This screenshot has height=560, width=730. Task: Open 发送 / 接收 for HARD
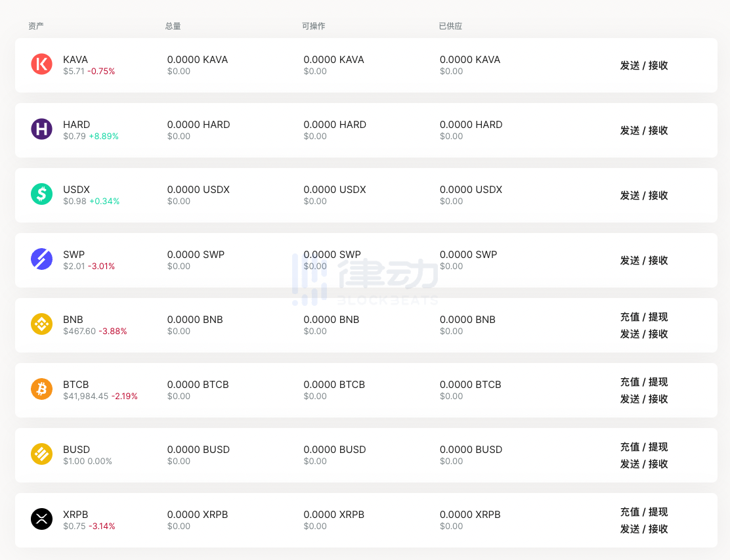pyautogui.click(x=643, y=131)
